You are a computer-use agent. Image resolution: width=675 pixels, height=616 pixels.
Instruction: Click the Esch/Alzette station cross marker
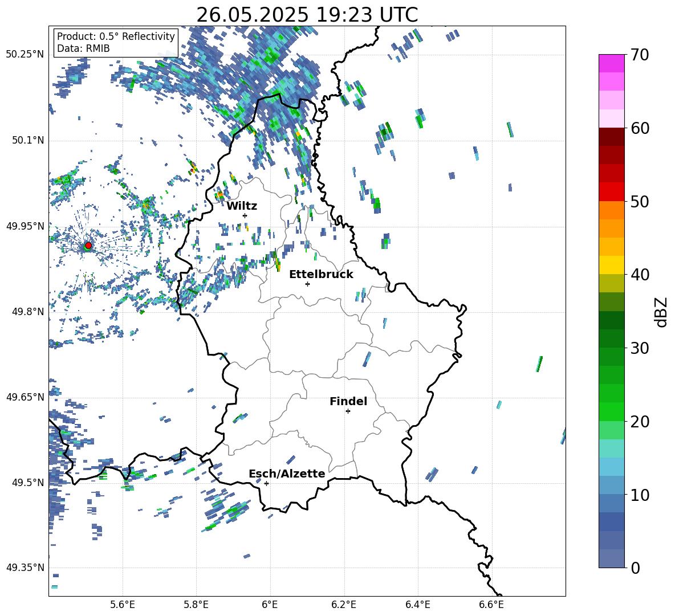pos(266,483)
